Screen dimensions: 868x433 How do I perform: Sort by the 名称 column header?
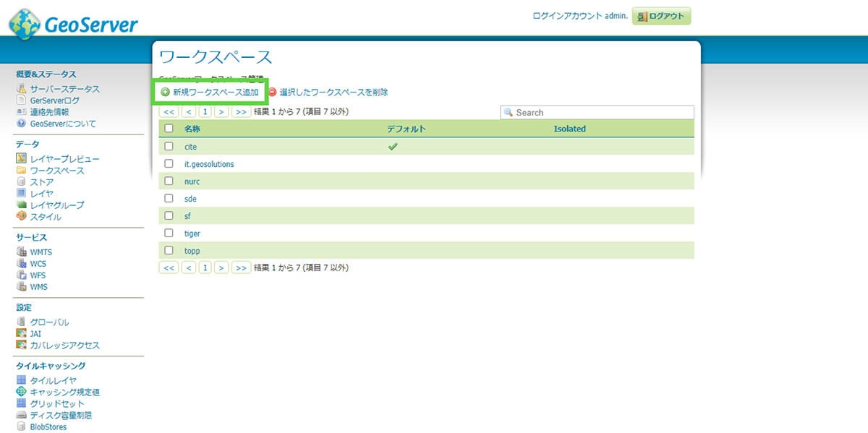point(192,129)
